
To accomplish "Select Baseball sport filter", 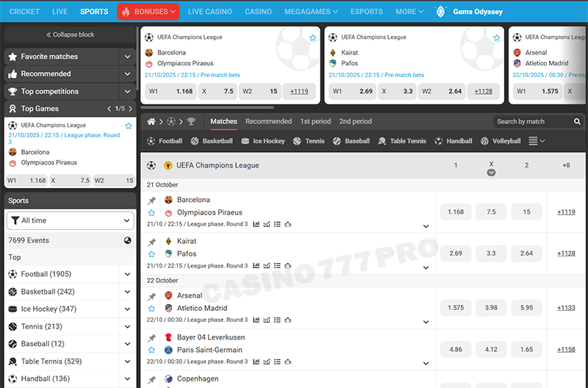I will (x=351, y=141).
